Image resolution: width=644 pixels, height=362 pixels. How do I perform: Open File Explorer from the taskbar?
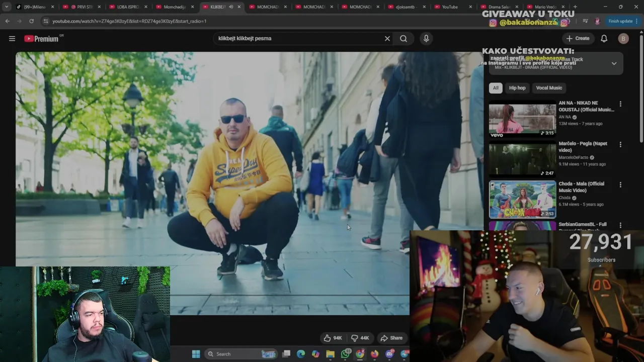click(330, 354)
